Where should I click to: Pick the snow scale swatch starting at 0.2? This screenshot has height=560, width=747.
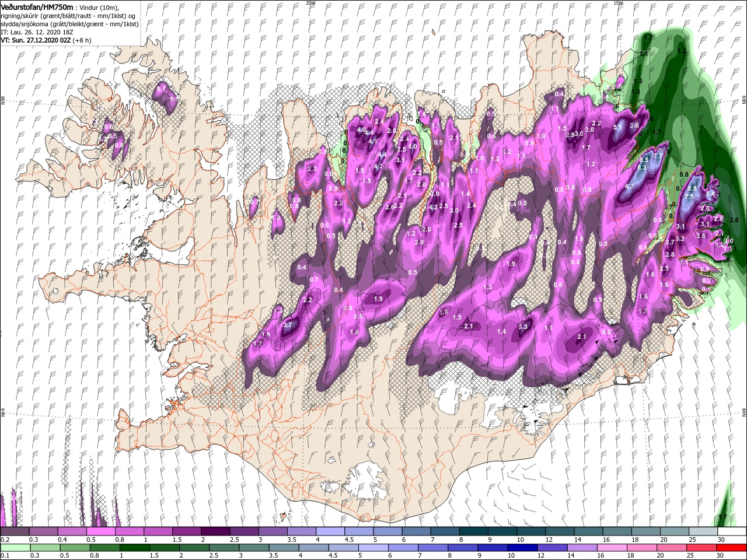click(x=14, y=530)
